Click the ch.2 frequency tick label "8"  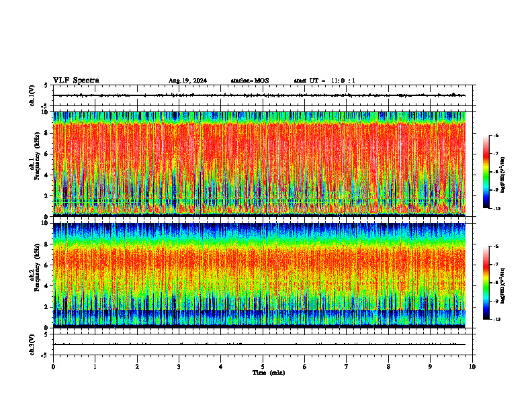pyautogui.click(x=47, y=244)
